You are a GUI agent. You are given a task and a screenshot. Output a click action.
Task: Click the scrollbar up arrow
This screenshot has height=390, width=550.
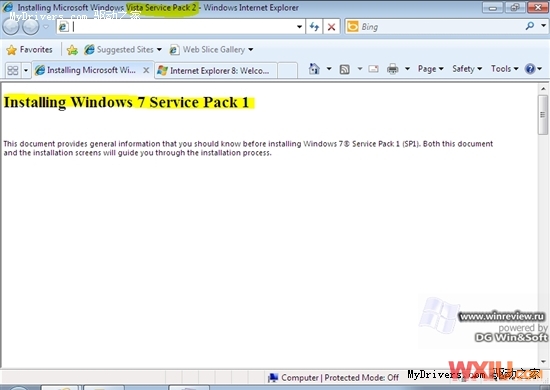point(543,88)
